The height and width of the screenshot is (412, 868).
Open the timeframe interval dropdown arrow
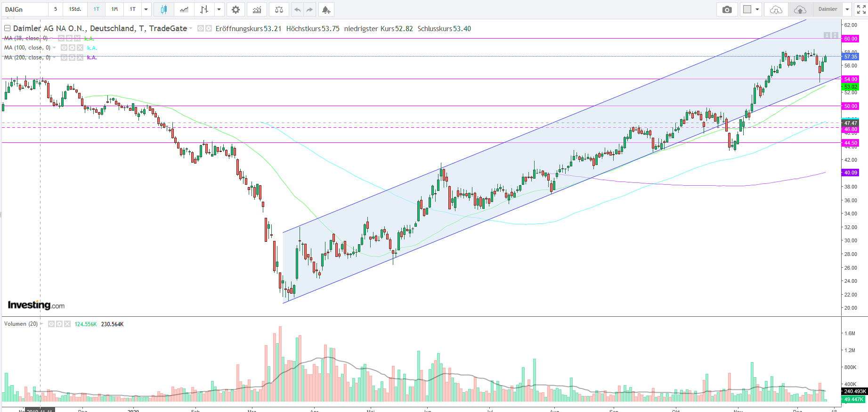point(146,9)
